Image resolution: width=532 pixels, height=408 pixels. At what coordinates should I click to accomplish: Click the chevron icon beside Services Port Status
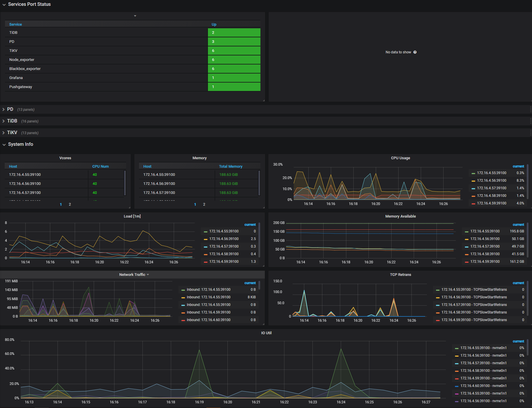click(4, 4)
